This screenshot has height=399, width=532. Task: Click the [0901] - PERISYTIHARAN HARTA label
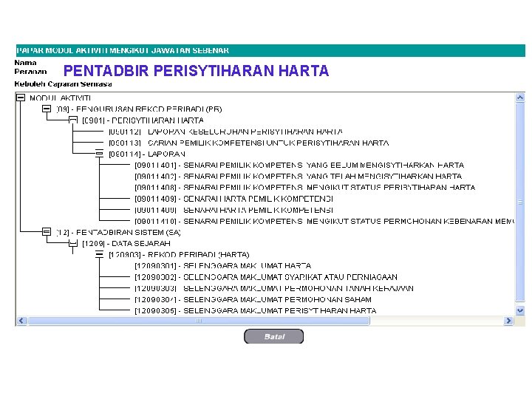[143, 120]
